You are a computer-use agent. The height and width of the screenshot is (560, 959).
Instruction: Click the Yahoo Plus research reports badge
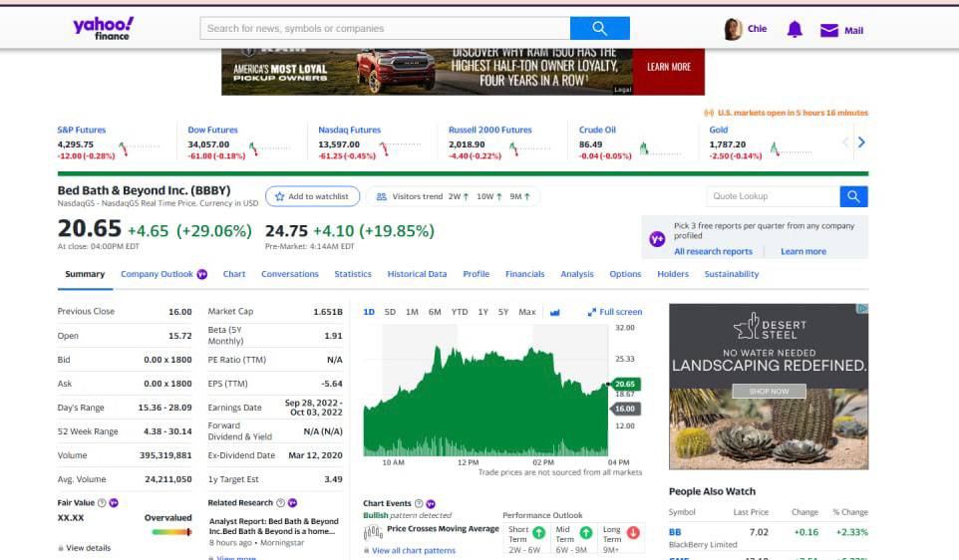coord(657,238)
